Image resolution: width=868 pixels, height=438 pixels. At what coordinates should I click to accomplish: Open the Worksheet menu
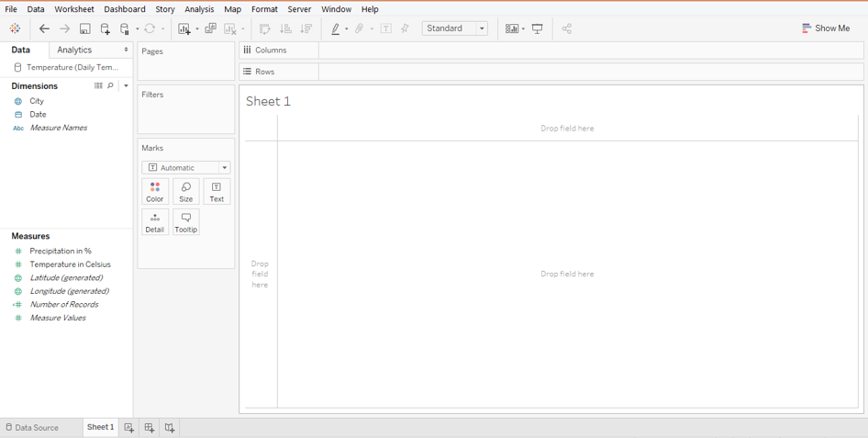[x=74, y=9]
